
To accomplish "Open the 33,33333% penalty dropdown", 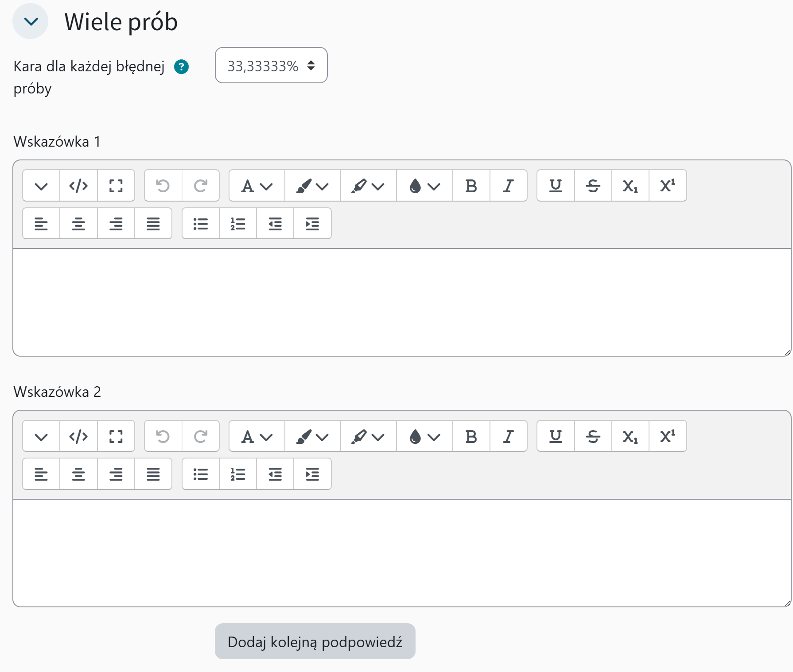I will click(271, 66).
